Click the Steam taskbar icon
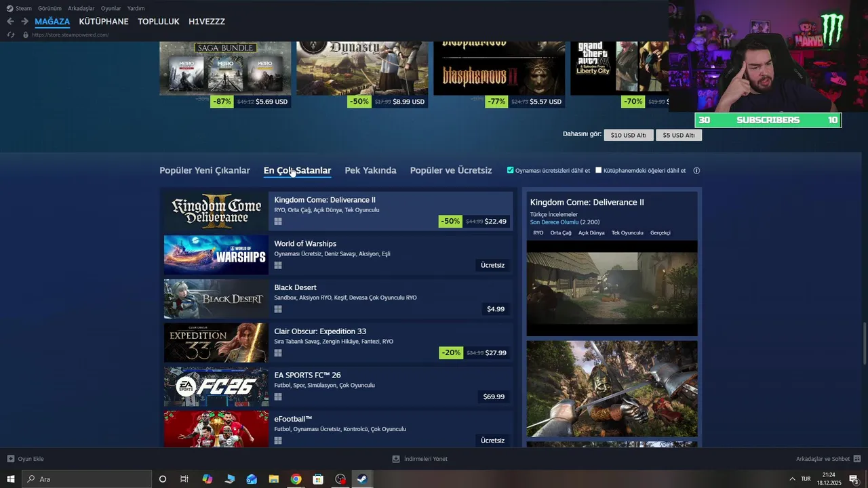868x488 pixels. pyautogui.click(x=362, y=479)
